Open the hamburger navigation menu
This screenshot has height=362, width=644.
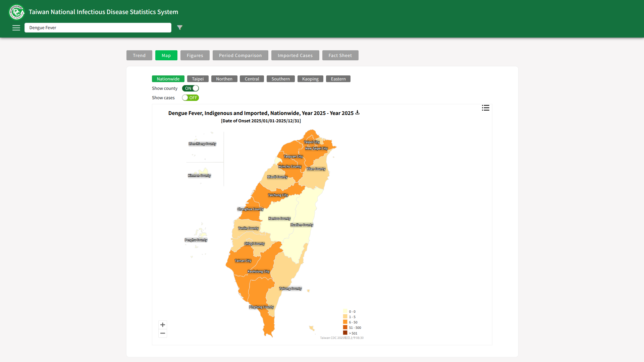16,28
